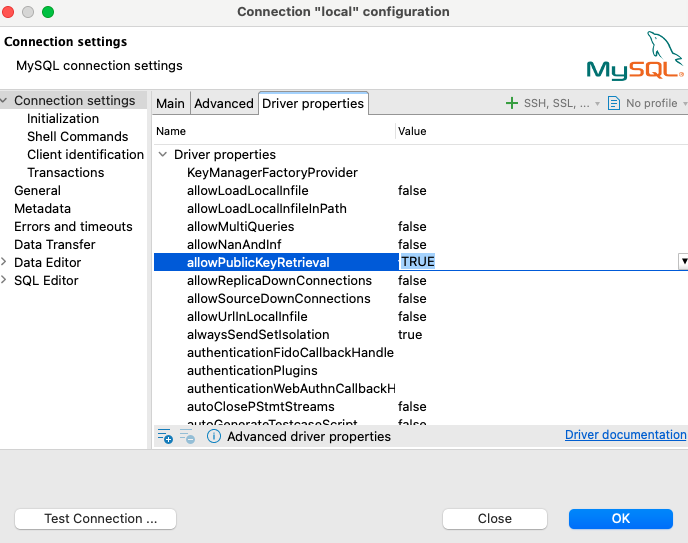Select Data Editor in the sidebar
This screenshot has width=688, height=543.
click(48, 262)
